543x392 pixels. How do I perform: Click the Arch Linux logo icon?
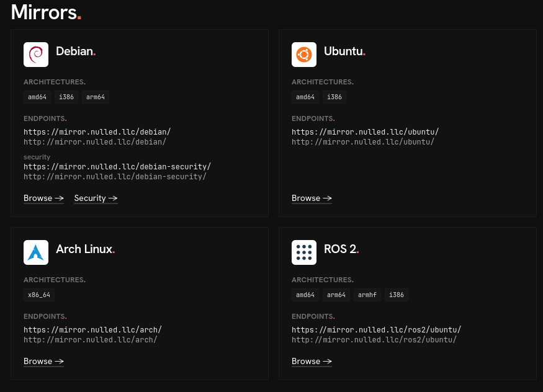(x=36, y=252)
